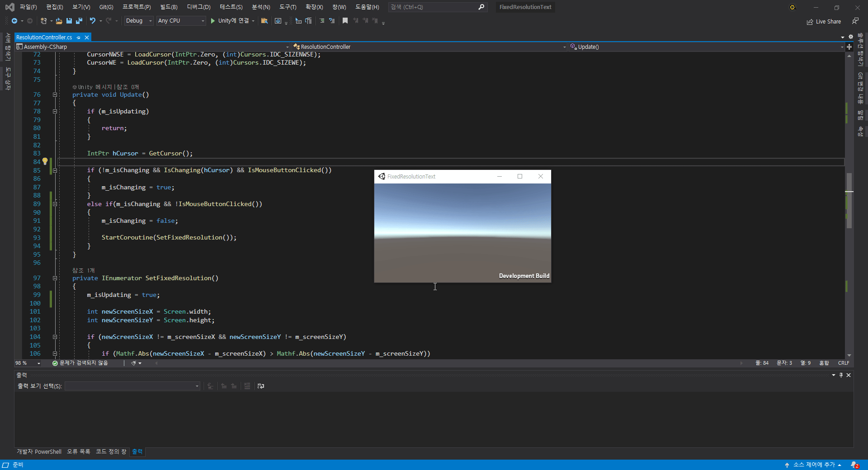Open the 디버그(D) menu

(198, 7)
